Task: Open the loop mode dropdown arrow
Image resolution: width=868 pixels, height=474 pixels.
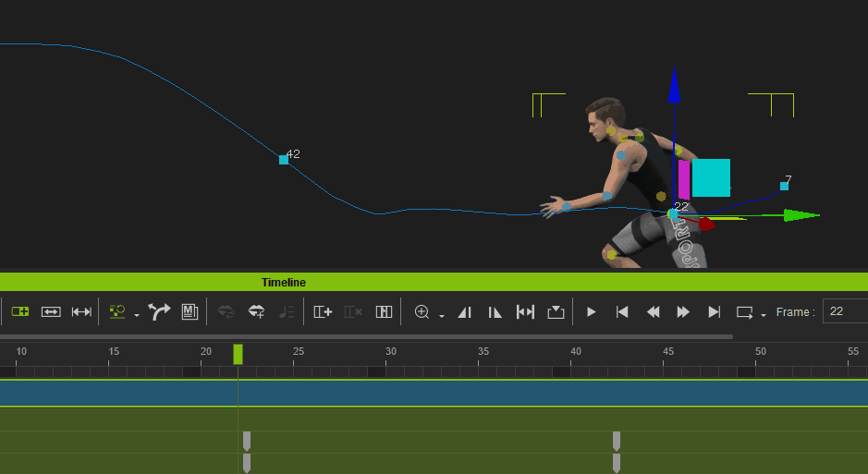Action: point(764,315)
